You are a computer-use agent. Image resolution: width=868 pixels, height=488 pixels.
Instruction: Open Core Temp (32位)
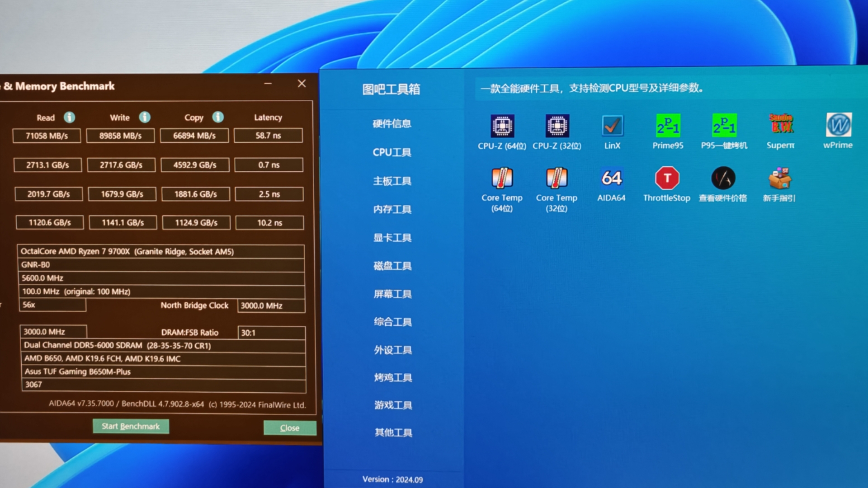(x=557, y=189)
